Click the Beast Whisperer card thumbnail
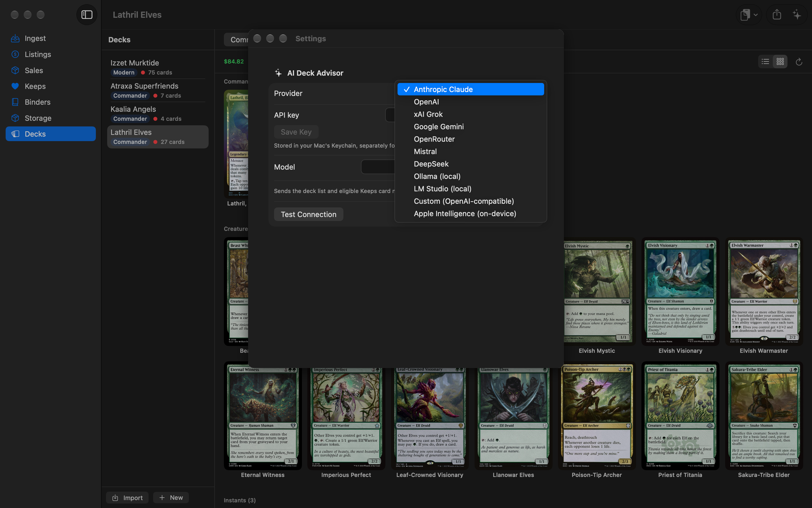This screenshot has height=508, width=812. coord(236,292)
